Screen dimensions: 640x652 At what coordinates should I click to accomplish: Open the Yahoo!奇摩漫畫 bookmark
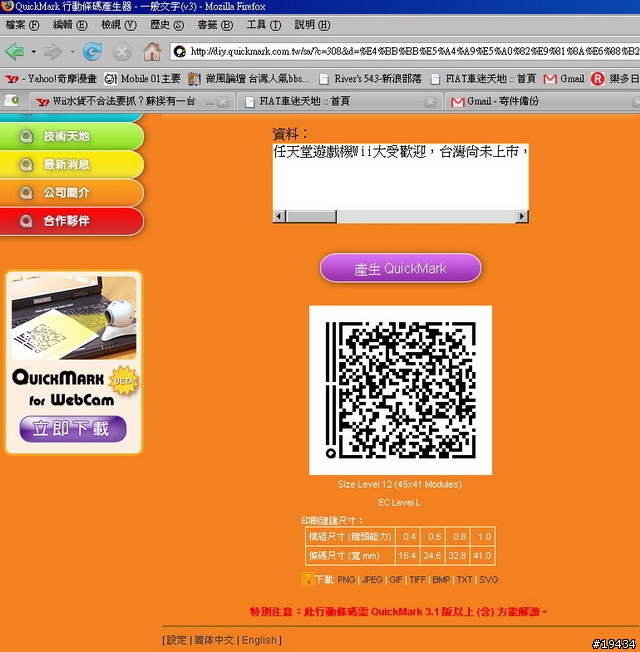coord(50,79)
